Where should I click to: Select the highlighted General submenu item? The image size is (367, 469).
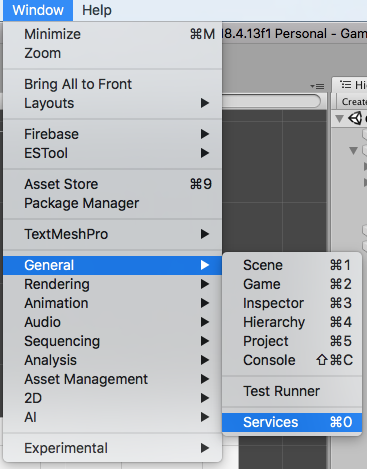(113, 265)
